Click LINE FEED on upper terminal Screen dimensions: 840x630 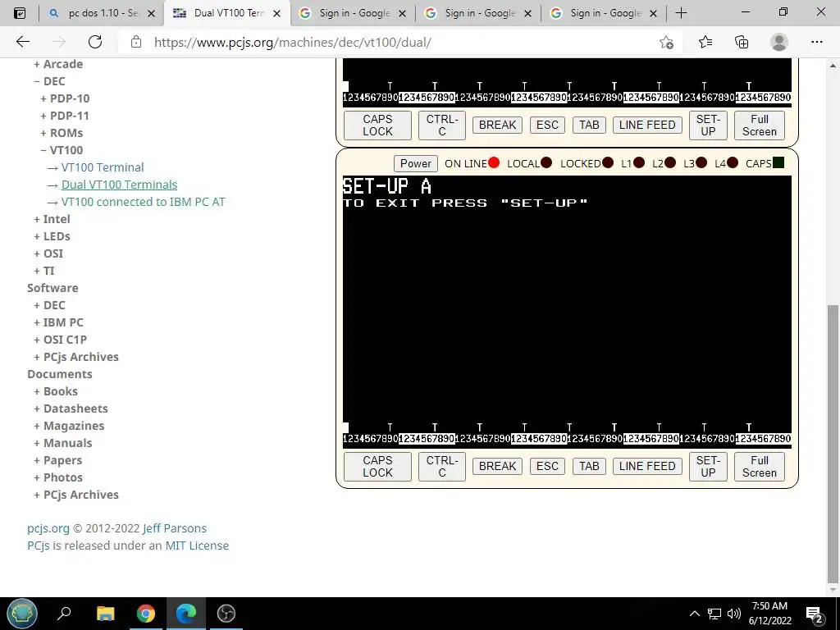647,126
